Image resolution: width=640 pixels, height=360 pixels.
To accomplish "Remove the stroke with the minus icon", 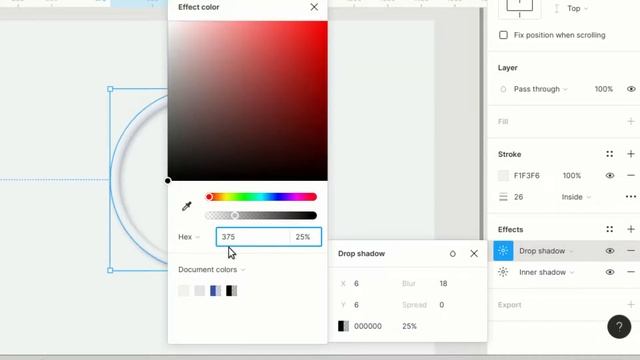I will tap(631, 176).
